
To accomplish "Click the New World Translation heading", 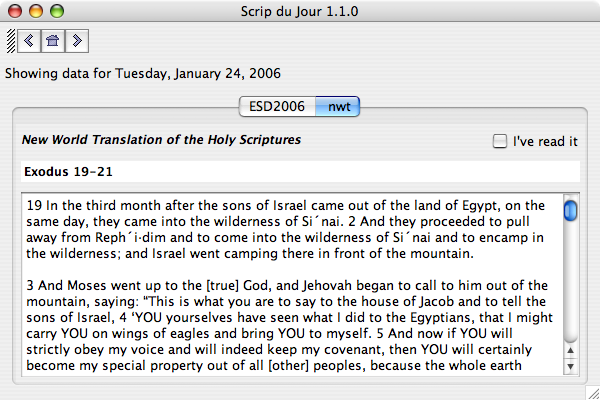I will [161, 140].
